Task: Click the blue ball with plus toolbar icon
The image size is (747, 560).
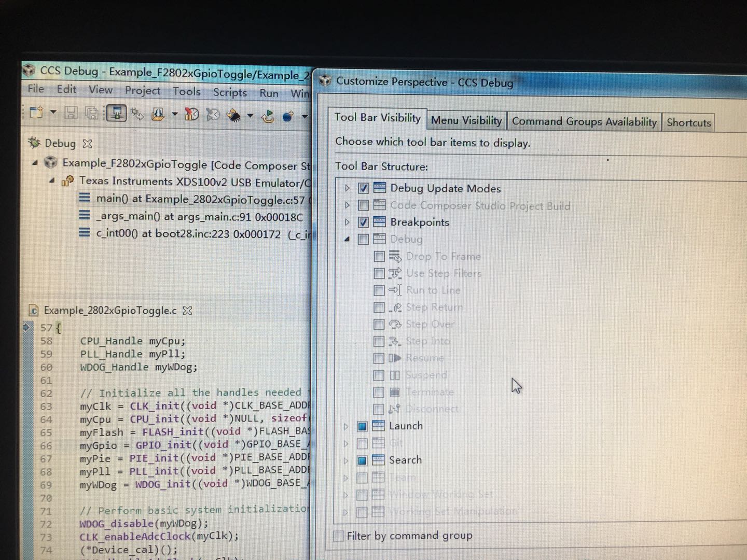Action: tap(288, 116)
